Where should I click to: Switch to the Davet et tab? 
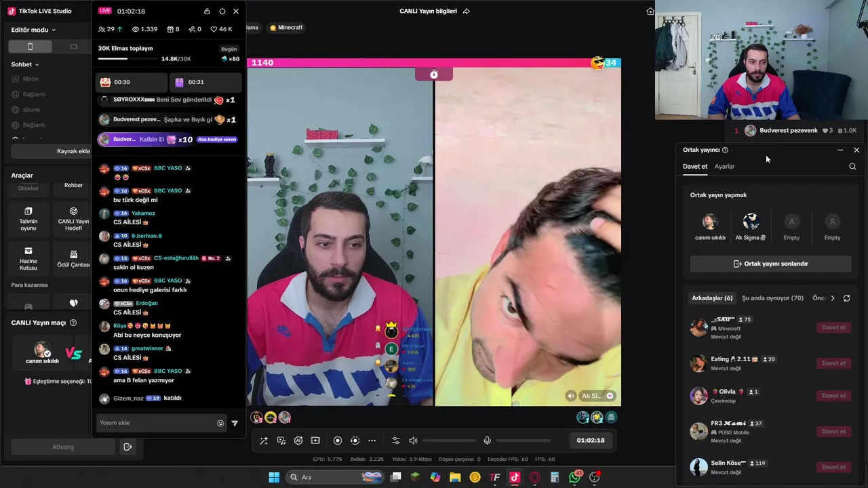click(x=695, y=167)
